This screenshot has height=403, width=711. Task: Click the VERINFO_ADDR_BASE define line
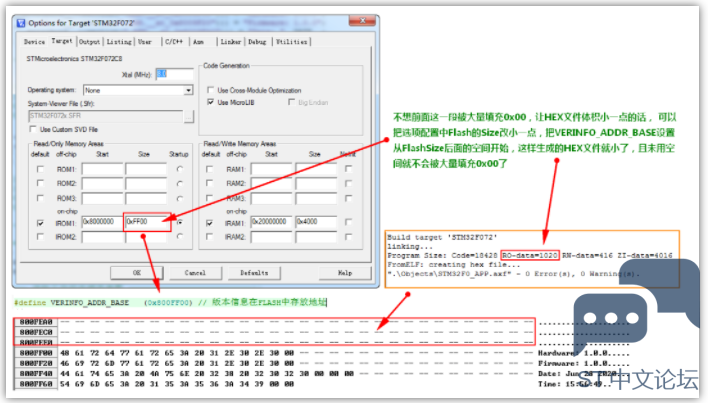[170, 302]
